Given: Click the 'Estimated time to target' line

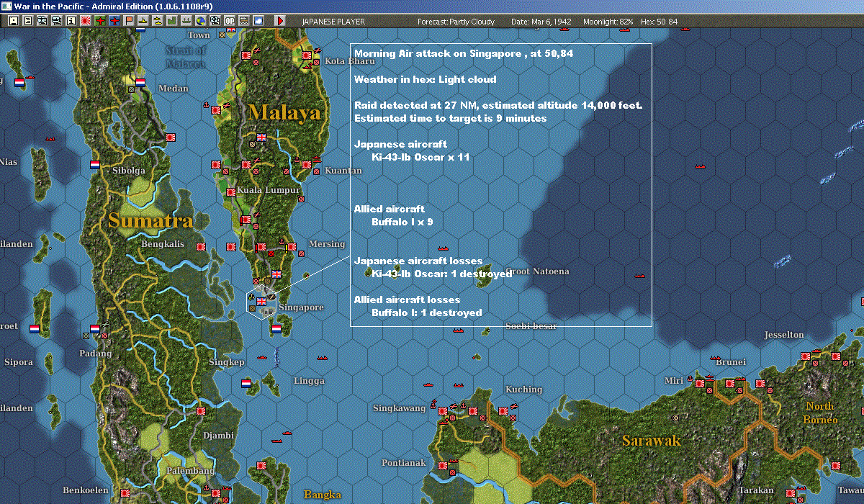Looking at the screenshot, I should [x=451, y=118].
